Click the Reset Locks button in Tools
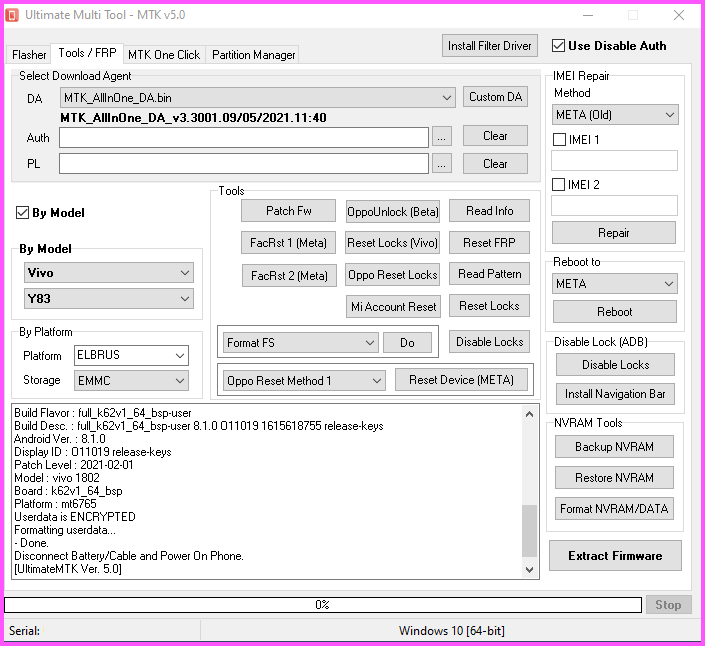This screenshot has width=705, height=646. tap(489, 306)
